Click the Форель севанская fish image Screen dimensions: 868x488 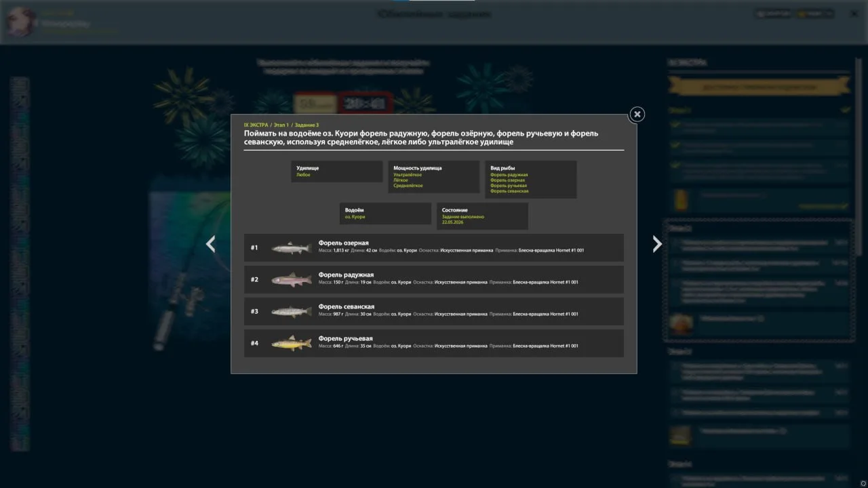click(x=291, y=312)
